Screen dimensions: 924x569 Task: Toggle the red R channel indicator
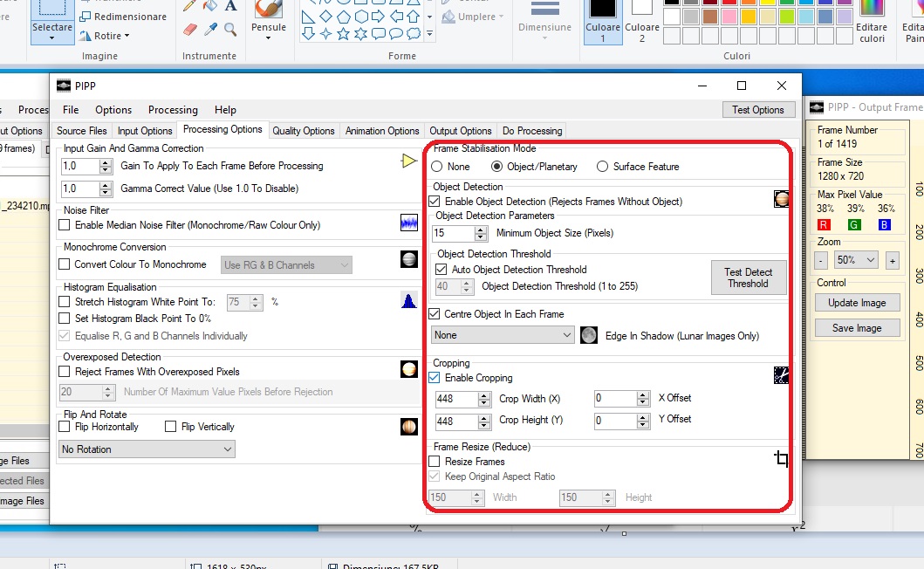click(825, 224)
